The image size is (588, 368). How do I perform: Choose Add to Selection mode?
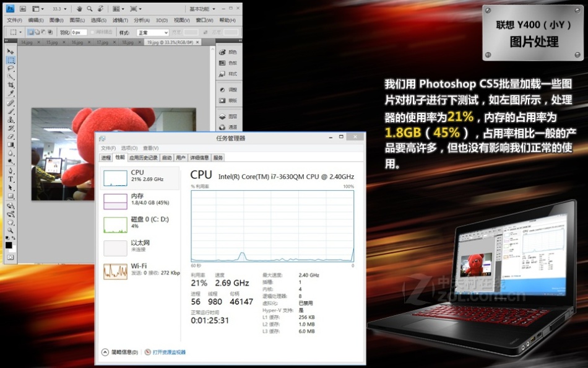[38, 32]
